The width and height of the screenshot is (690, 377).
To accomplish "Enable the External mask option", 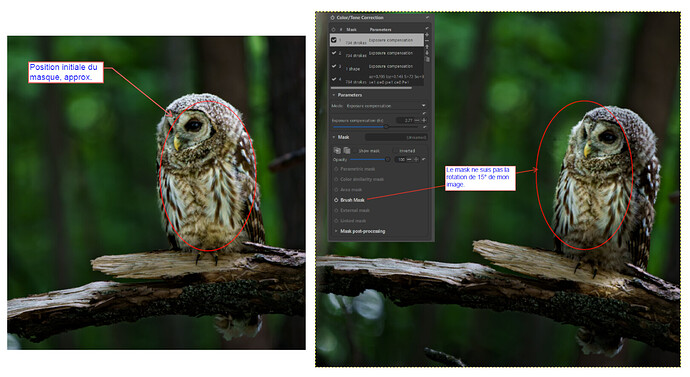I will [336, 210].
